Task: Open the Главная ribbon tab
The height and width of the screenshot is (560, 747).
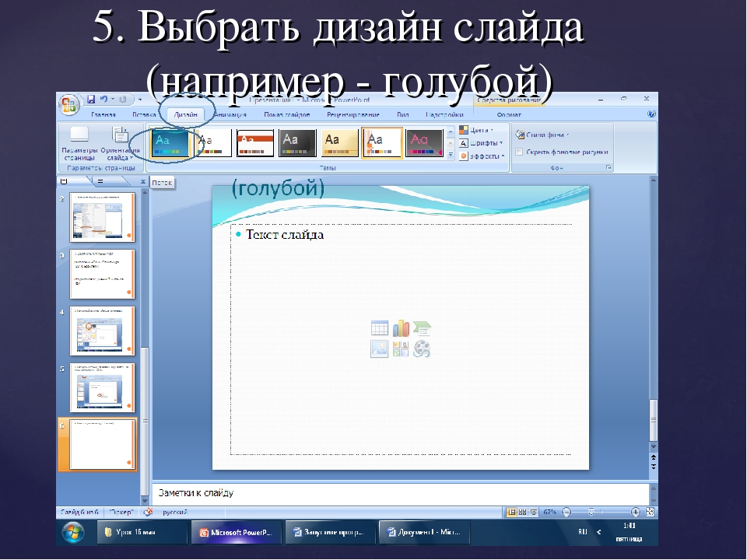Action: click(x=103, y=114)
